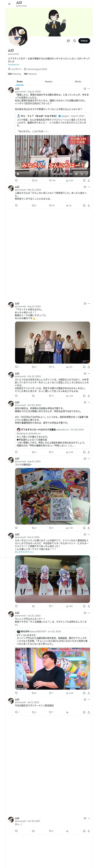Image resolution: width=98 pixels, height=868 pixels.
Task: Enter fullscreen on the street speech video
Action: pos(87,174)
